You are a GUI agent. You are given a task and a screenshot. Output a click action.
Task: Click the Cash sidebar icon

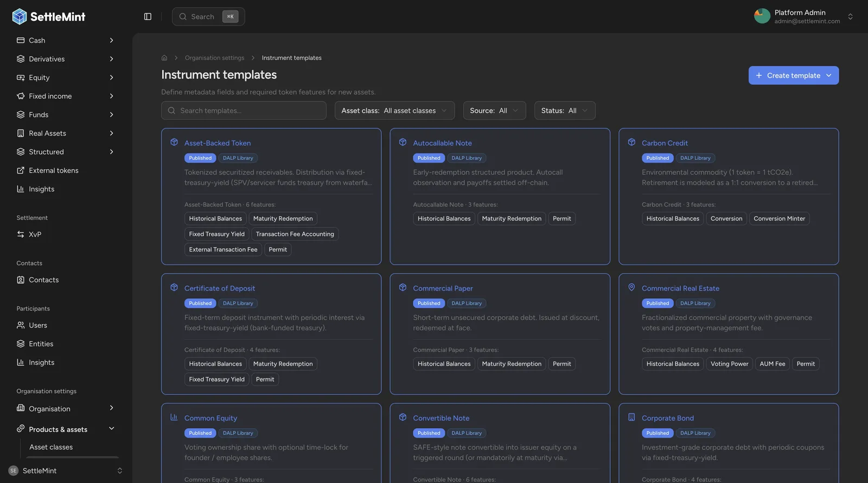point(21,40)
